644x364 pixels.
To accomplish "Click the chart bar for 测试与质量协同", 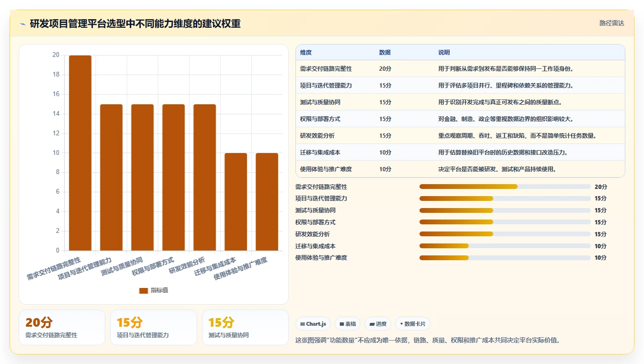I will click(x=142, y=177).
